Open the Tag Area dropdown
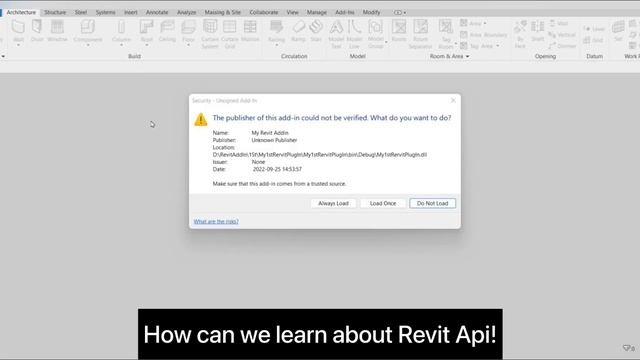The width and height of the screenshot is (640, 360). coord(498,46)
